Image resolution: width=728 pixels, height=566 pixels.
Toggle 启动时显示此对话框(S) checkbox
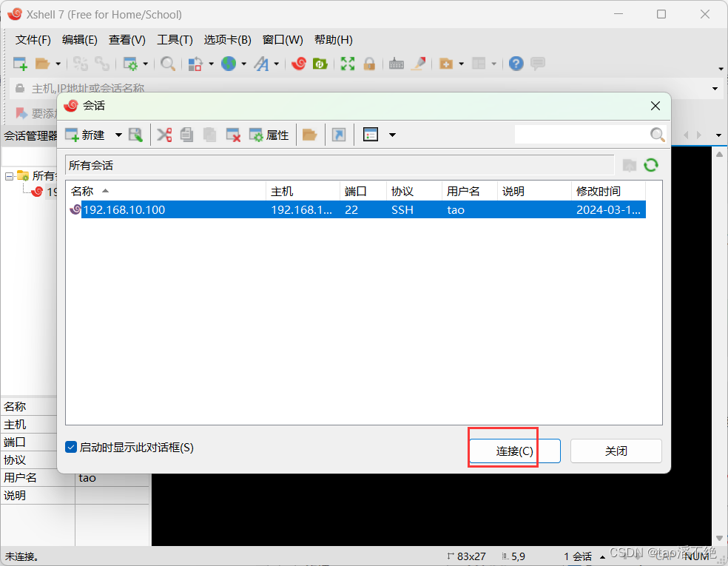coord(71,447)
